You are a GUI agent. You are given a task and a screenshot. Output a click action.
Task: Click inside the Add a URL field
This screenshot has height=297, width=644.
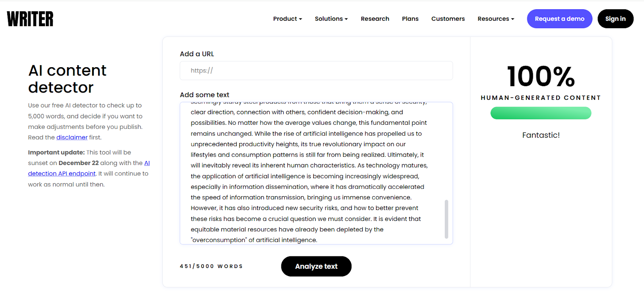click(x=316, y=70)
